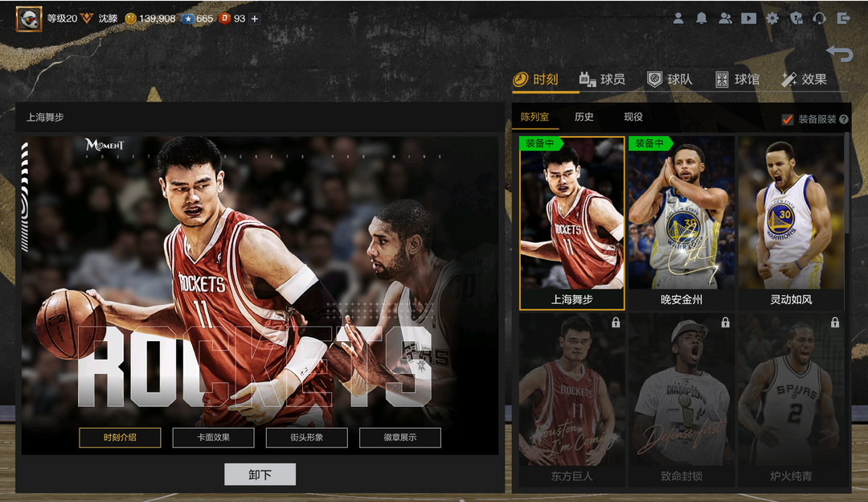This screenshot has height=502, width=868.
Task: Switch to the 时刻 tab
Action: pos(536,79)
